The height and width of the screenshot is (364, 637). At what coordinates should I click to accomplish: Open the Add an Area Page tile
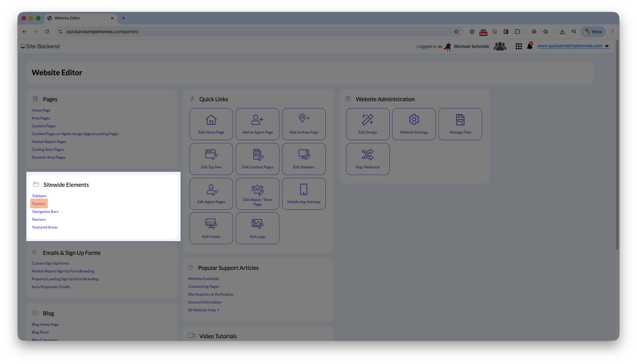pyautogui.click(x=304, y=124)
